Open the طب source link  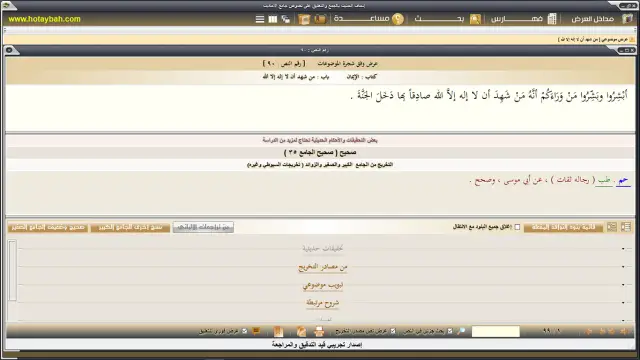pyautogui.click(x=604, y=180)
